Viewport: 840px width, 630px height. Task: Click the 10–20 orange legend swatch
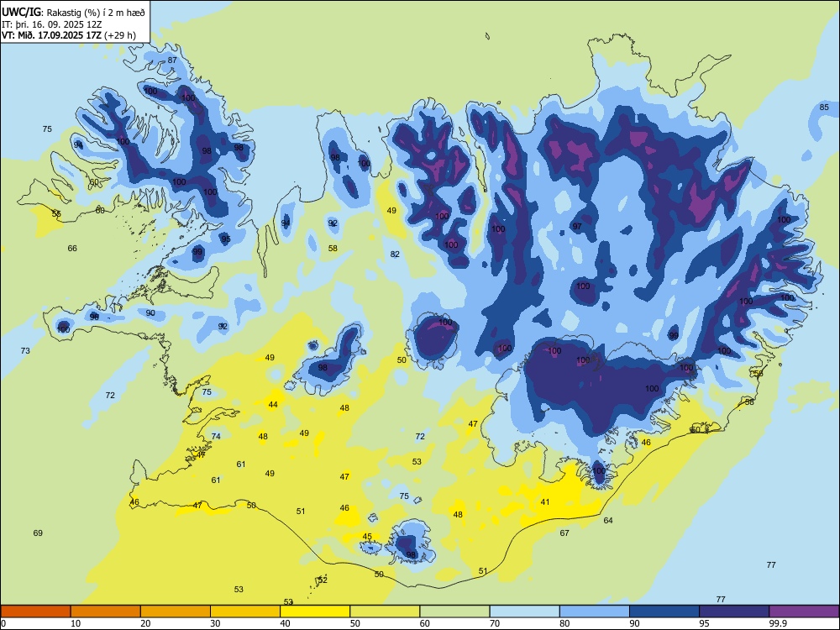point(106,612)
